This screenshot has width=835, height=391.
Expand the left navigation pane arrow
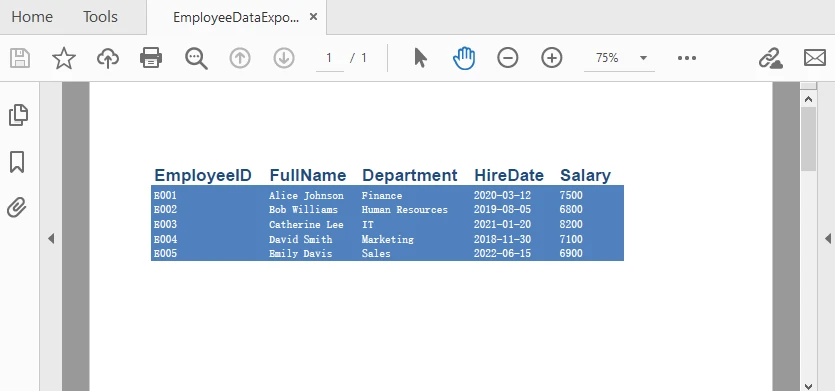click(51, 238)
